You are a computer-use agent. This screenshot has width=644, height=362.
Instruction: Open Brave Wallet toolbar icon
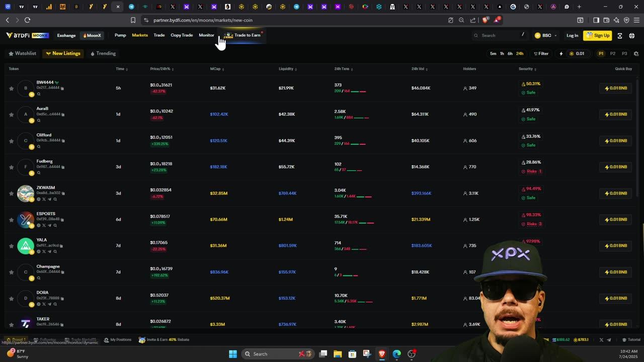pos(606,20)
